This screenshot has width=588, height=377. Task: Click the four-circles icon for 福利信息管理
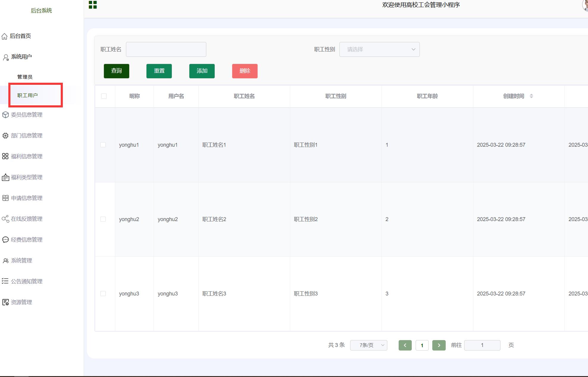point(5,157)
